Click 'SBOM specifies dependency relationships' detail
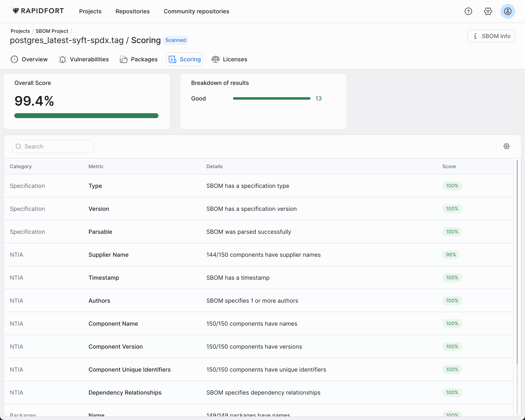The image size is (525, 420). (263, 393)
